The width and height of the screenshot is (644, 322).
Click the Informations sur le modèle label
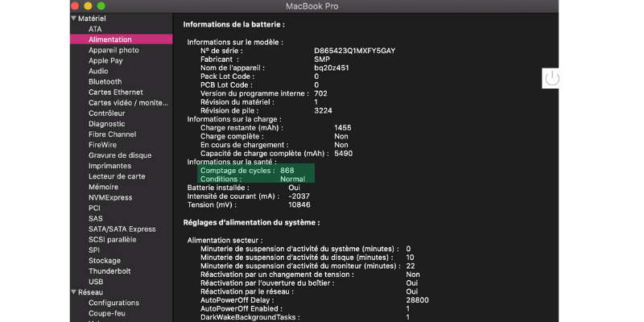point(235,43)
